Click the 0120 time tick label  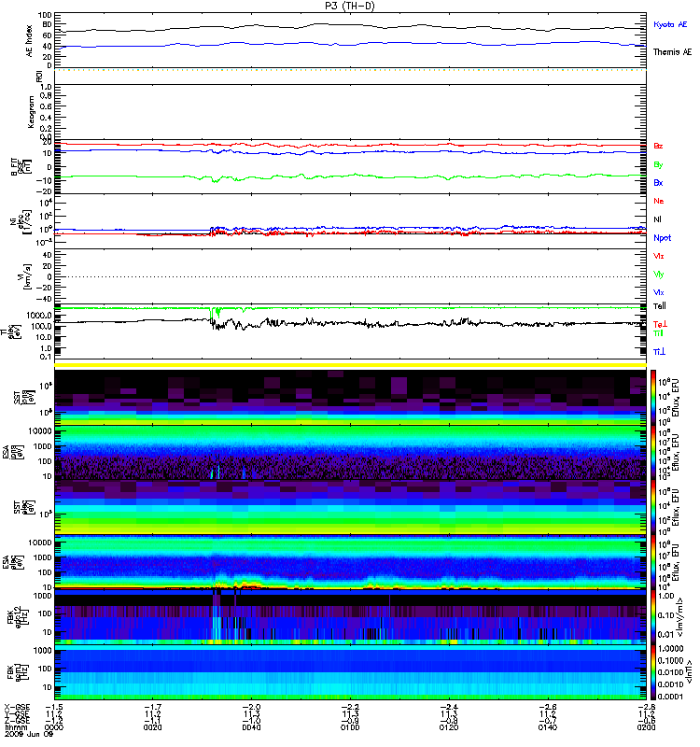(x=449, y=727)
